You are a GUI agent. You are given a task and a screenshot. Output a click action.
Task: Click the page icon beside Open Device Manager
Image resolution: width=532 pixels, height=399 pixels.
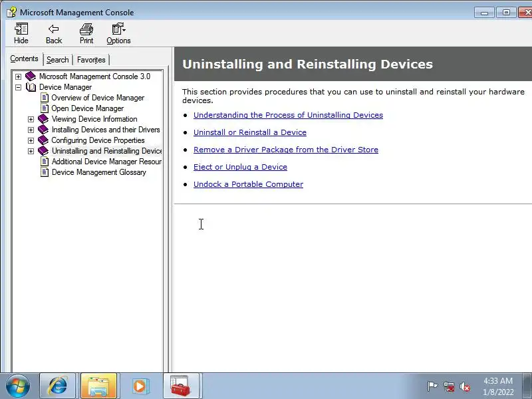45,108
